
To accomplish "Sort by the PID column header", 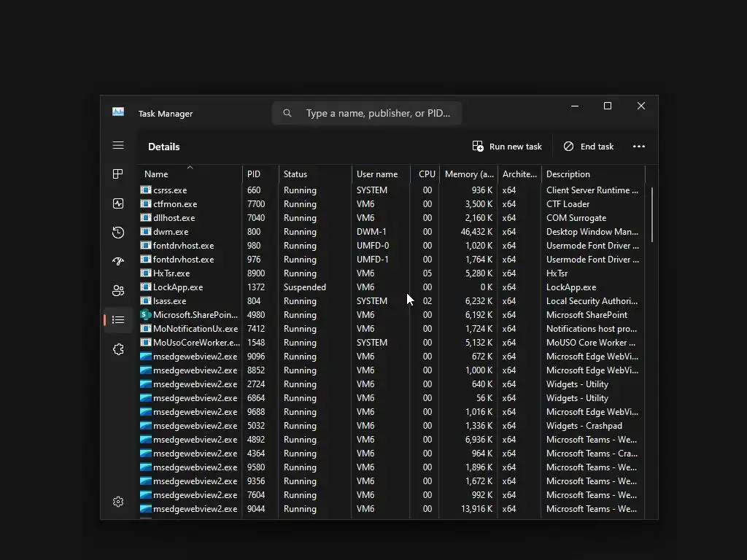I will [260, 174].
